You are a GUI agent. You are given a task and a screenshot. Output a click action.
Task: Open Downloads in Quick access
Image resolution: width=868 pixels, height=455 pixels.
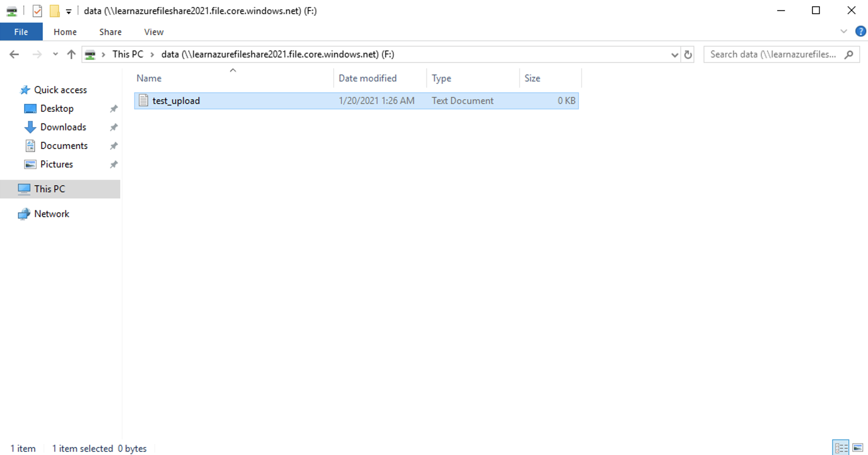63,127
